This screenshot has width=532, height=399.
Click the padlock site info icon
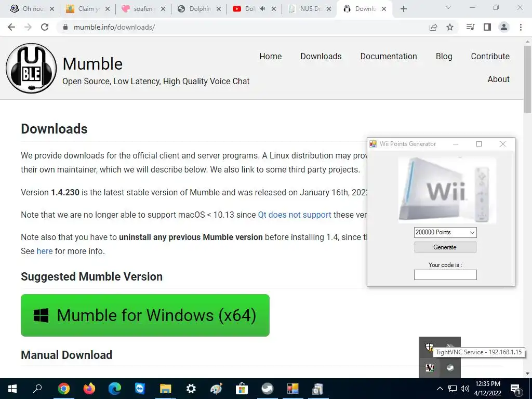(65, 27)
